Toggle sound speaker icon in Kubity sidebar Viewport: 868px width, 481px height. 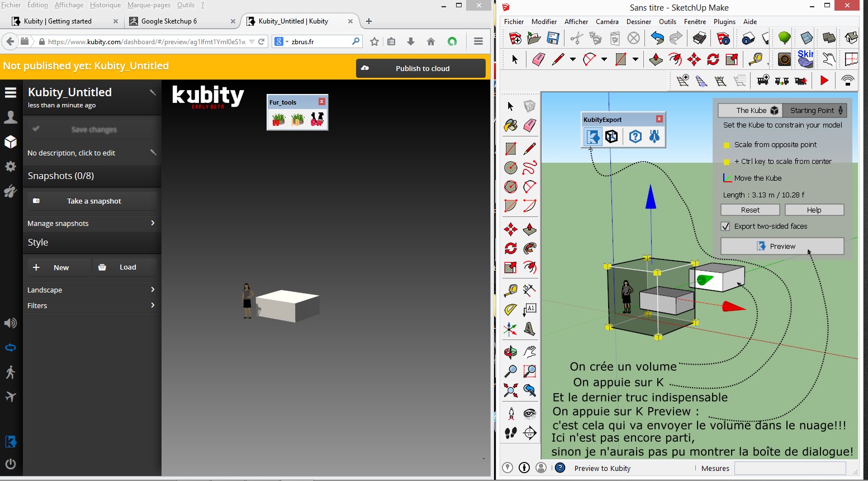(11, 323)
